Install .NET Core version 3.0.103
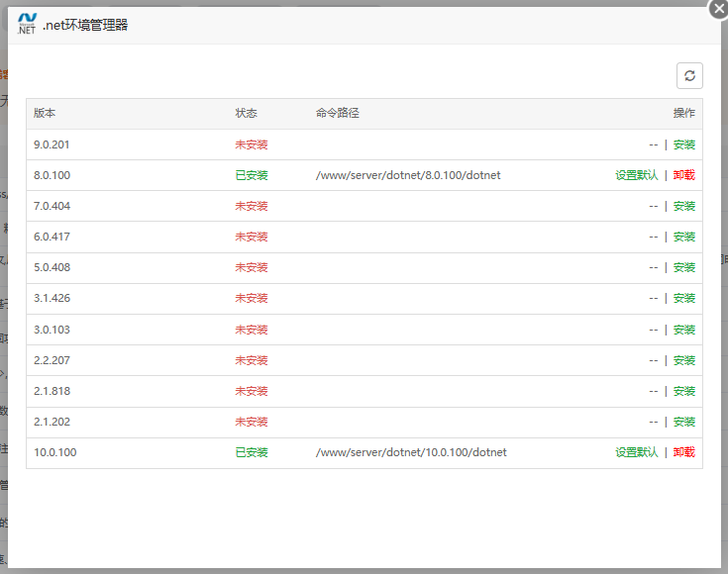Image resolution: width=728 pixels, height=574 pixels. 683,330
